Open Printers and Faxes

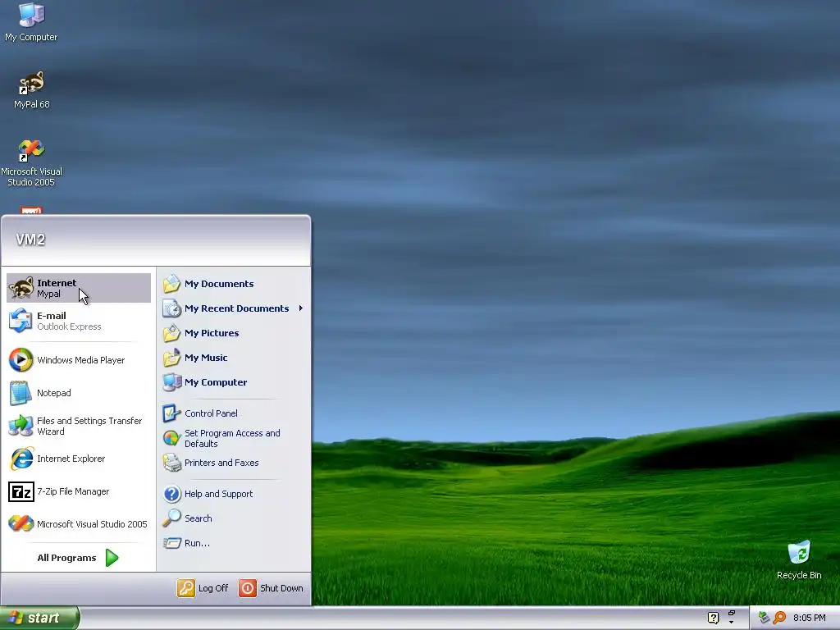coord(234,463)
